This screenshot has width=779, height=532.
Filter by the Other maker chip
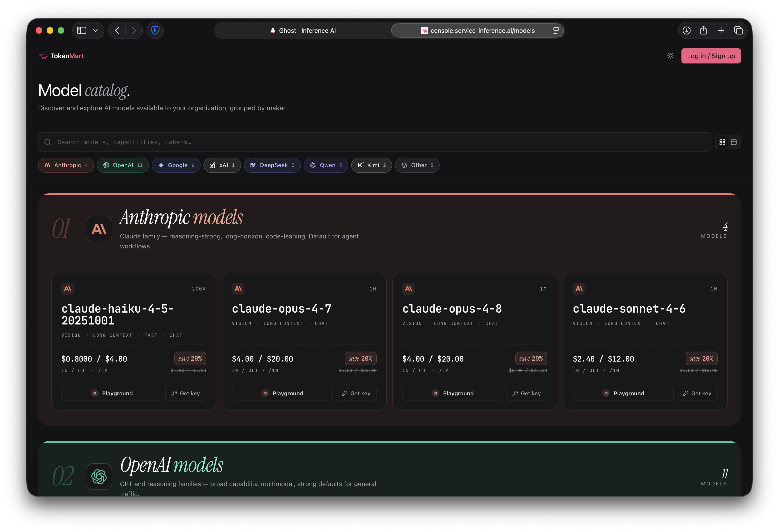pyautogui.click(x=417, y=165)
